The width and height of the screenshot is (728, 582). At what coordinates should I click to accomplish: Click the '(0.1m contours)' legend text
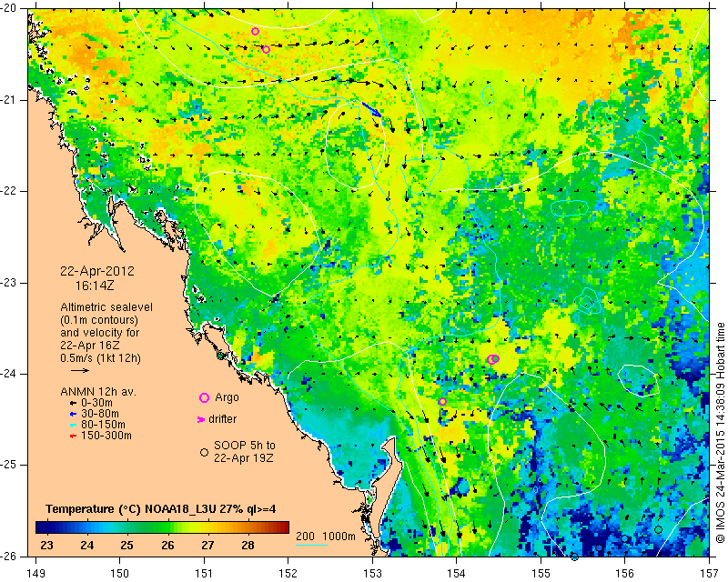pyautogui.click(x=99, y=320)
